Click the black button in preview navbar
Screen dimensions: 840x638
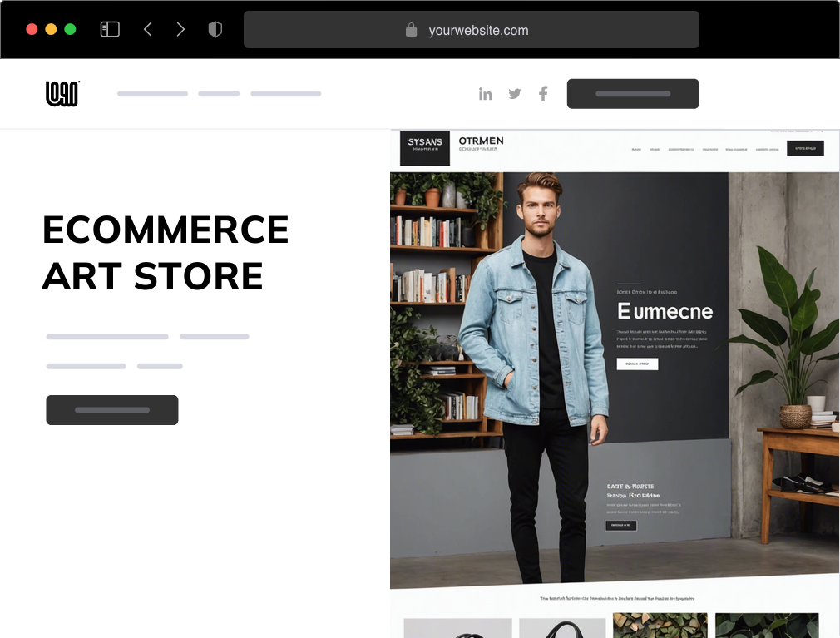[805, 148]
